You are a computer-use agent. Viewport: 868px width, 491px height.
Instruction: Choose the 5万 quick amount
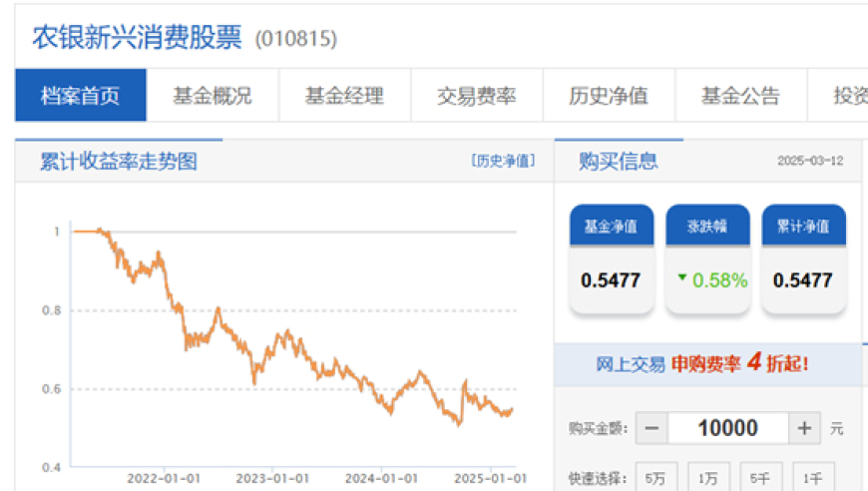click(x=655, y=478)
